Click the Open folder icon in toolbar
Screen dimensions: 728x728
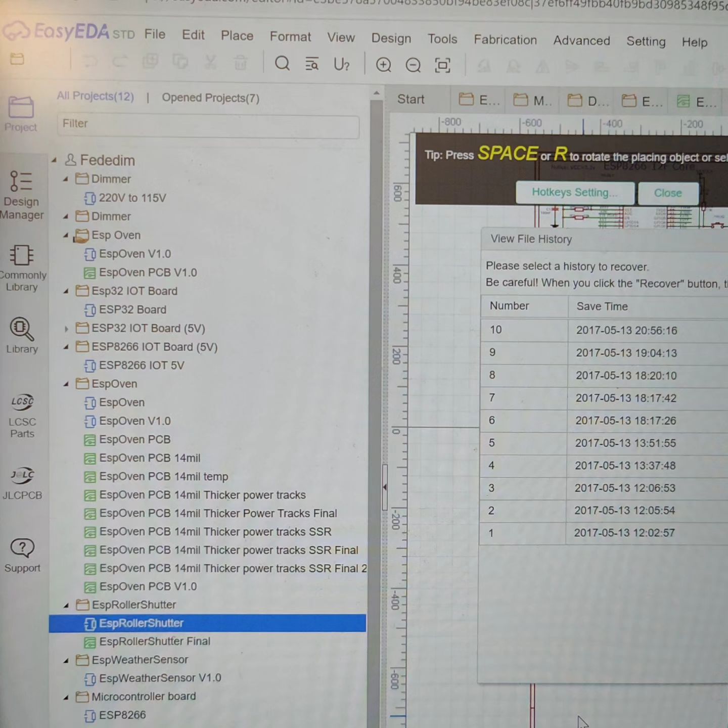click(17, 59)
